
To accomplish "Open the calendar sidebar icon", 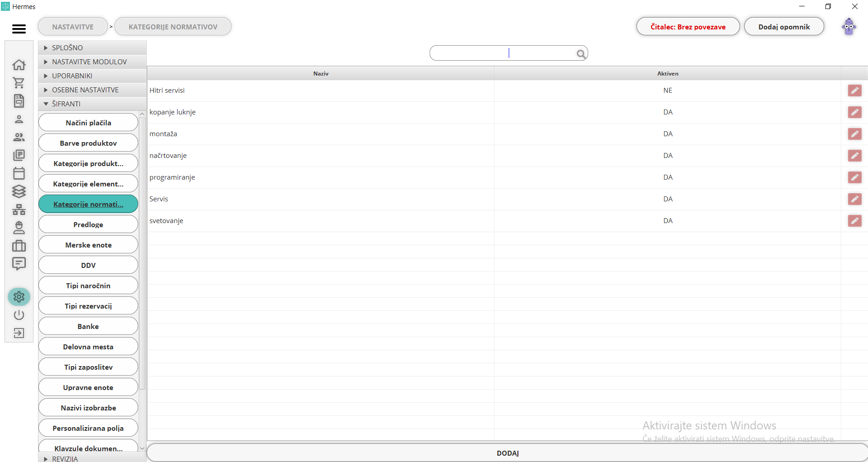I will (19, 173).
